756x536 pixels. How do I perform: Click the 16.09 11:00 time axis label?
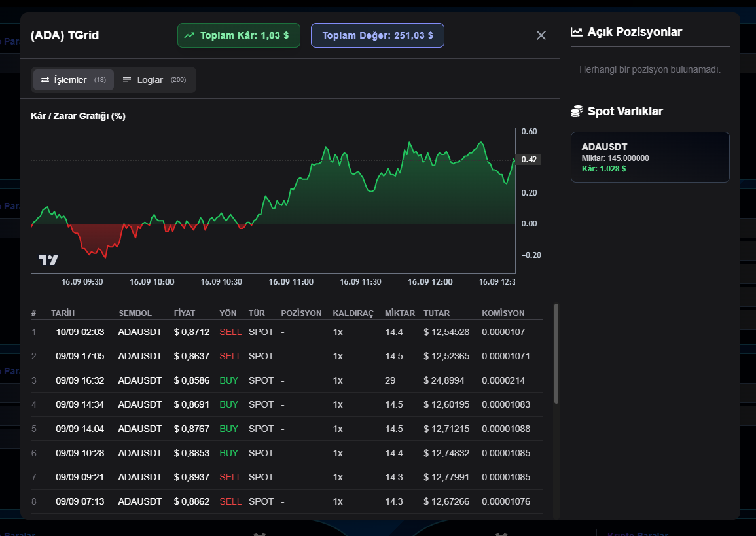tap(291, 282)
